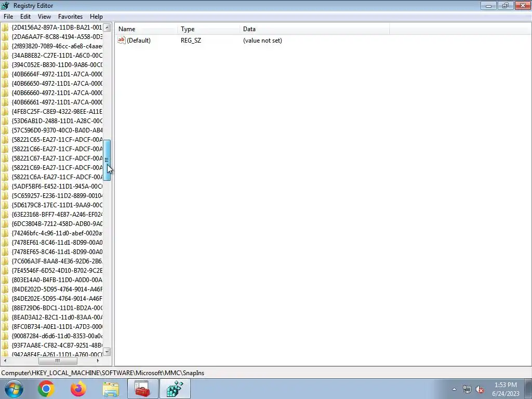Select the {7C606A3F-8AA8-4E36 registry key
Viewport: 532px width, 399px height.
57,261
